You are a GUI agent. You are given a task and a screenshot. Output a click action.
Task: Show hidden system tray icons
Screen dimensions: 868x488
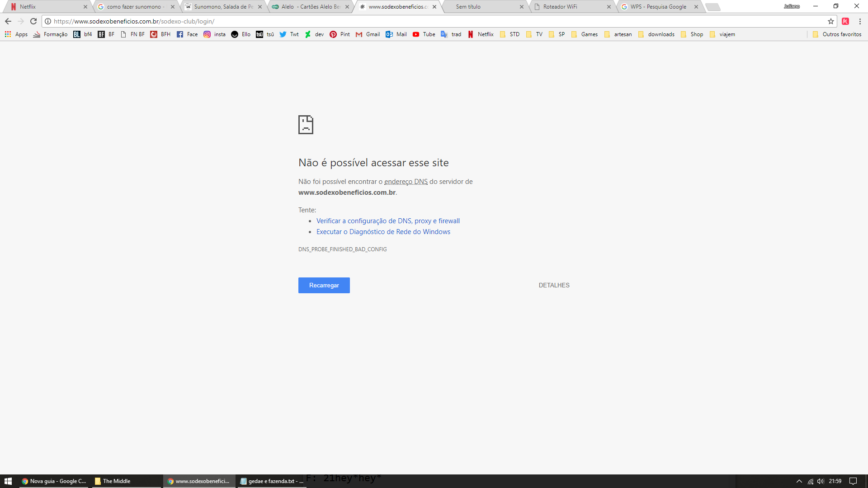799,481
